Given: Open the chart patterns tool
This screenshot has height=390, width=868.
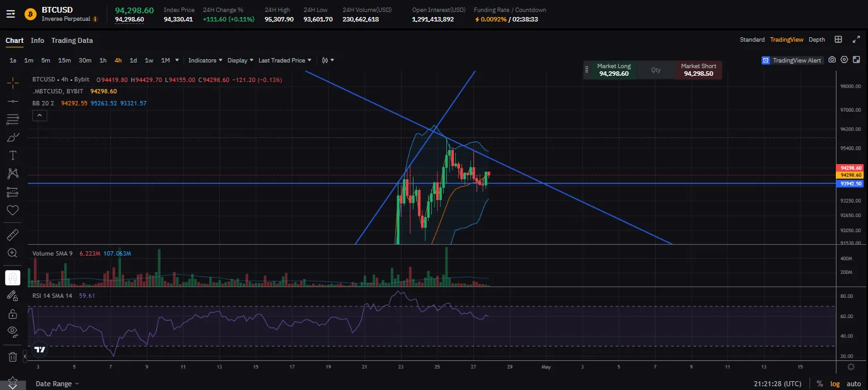Looking at the screenshot, I should (13, 174).
